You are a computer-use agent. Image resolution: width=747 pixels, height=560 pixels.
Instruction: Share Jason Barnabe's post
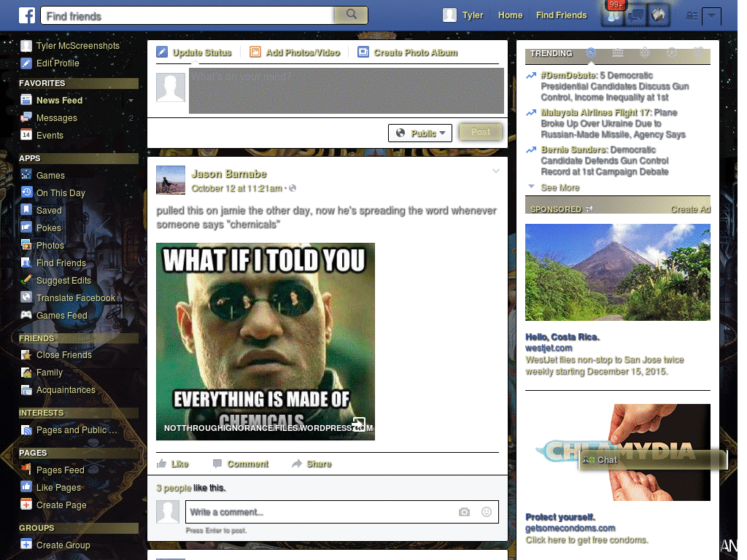point(311,464)
